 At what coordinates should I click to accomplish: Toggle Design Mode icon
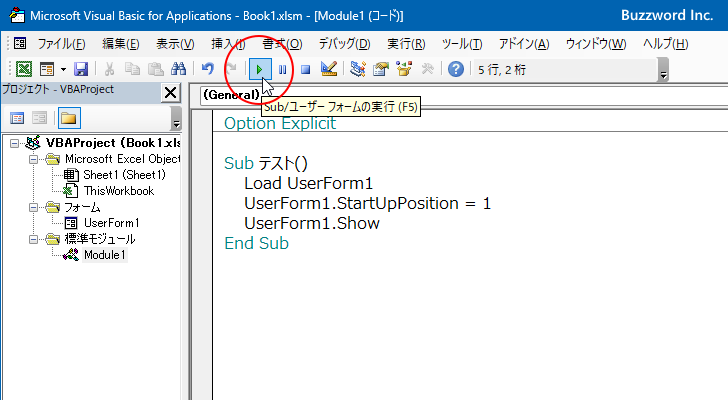(329, 70)
